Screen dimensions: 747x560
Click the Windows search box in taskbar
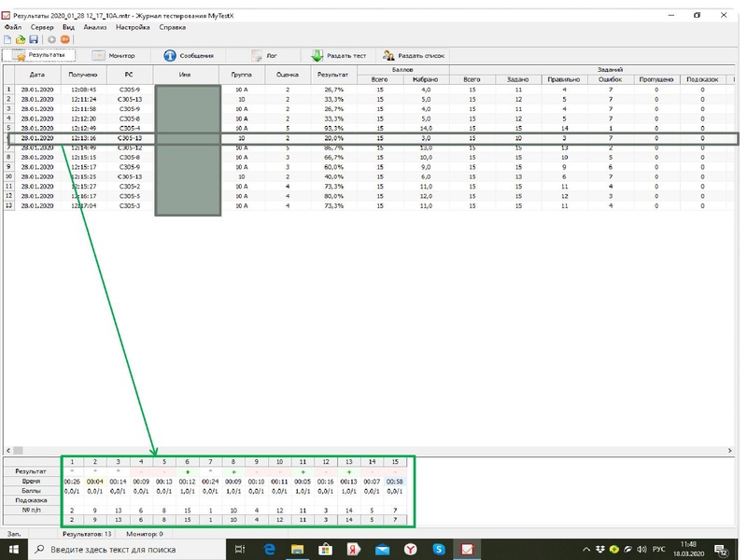pos(112,549)
